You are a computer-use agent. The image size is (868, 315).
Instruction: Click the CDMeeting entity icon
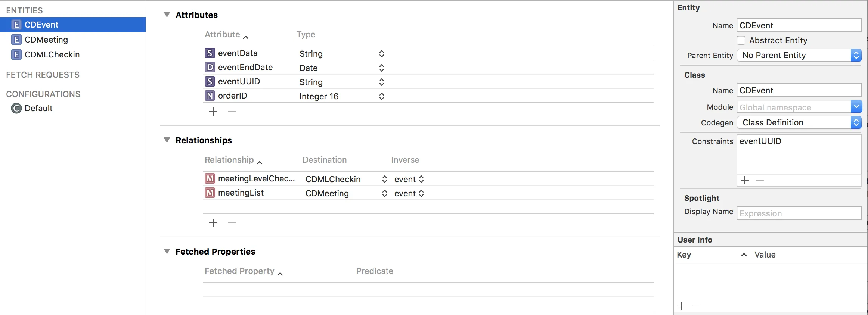[x=16, y=40]
